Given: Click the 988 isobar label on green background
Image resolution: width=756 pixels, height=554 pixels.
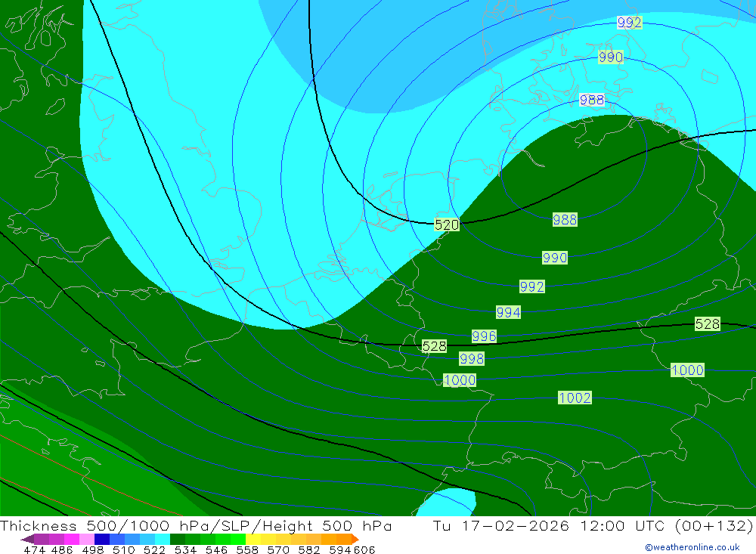Looking at the screenshot, I should (565, 220).
